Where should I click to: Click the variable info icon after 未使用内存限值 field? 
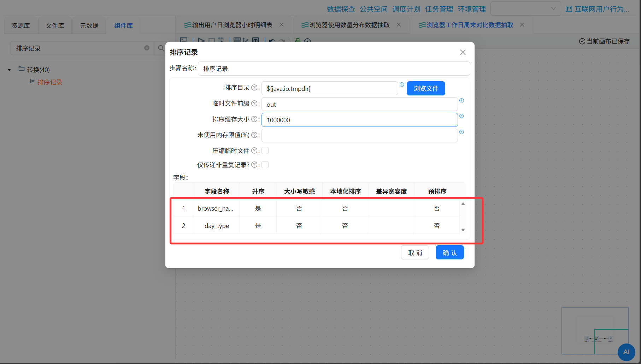point(461,132)
